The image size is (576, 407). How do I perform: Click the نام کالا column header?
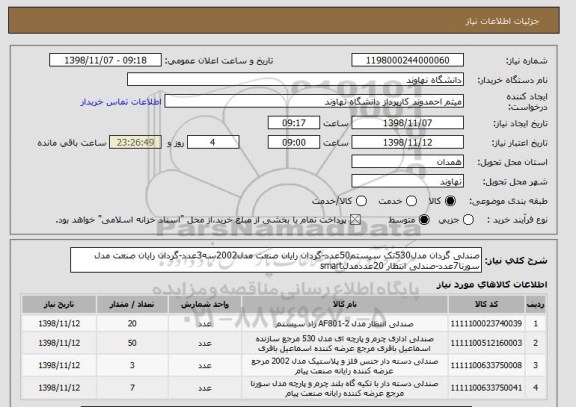pyautogui.click(x=345, y=304)
